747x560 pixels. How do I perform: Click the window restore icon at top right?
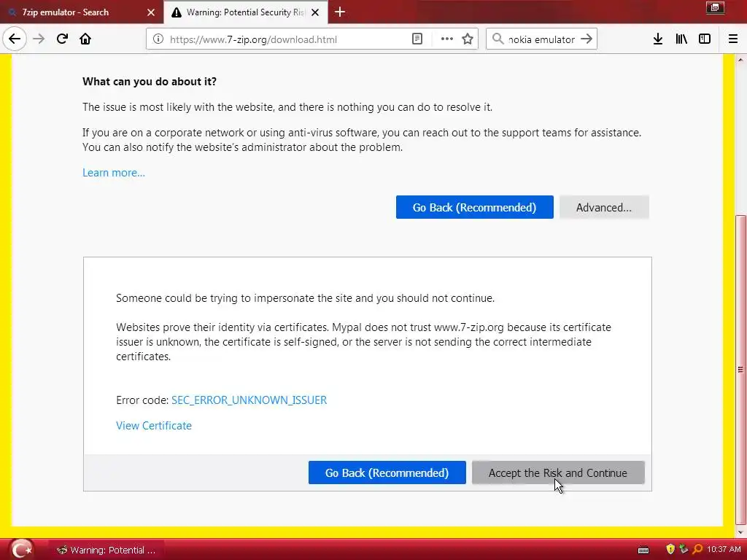tap(715, 7)
